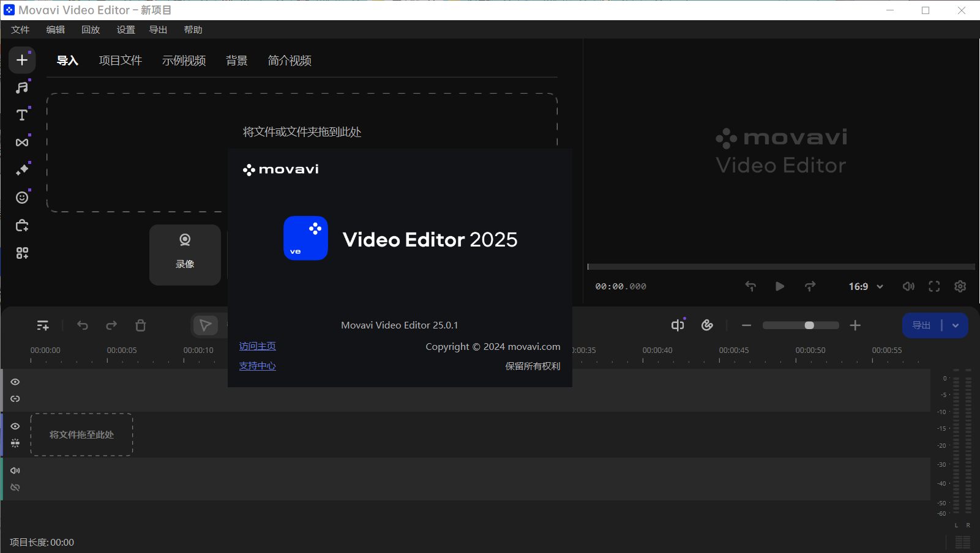Enter fullscreen preview mode
980x553 pixels.
pos(934,286)
